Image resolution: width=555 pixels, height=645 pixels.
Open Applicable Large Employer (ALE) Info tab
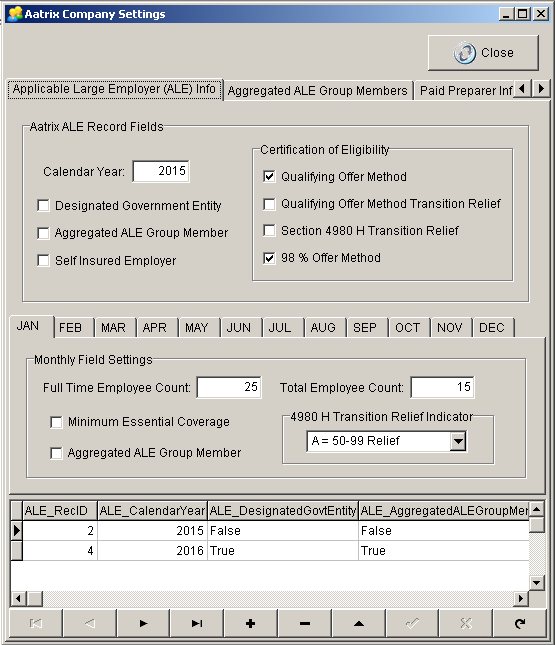click(x=114, y=89)
